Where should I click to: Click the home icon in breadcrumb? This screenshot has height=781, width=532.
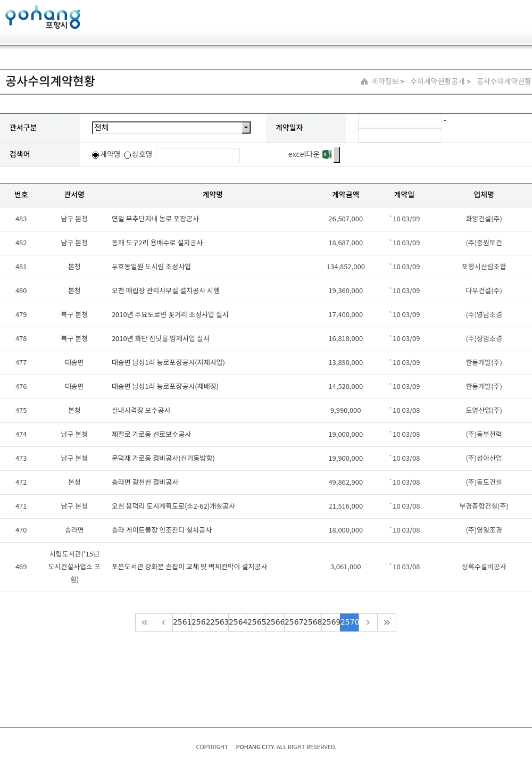coord(364,81)
